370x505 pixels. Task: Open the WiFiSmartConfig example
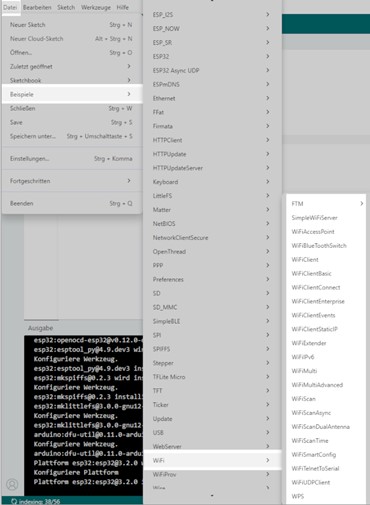click(326, 455)
